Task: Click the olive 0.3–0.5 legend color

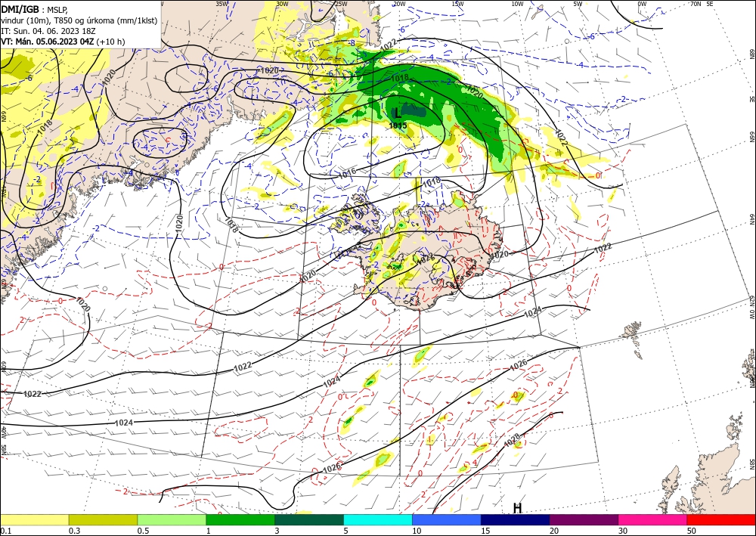Action: point(103,519)
